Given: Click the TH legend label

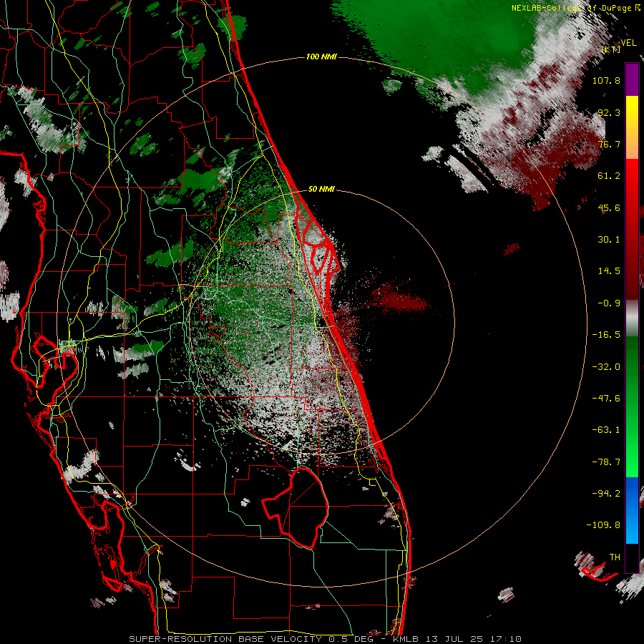Looking at the screenshot, I should pos(615,557).
